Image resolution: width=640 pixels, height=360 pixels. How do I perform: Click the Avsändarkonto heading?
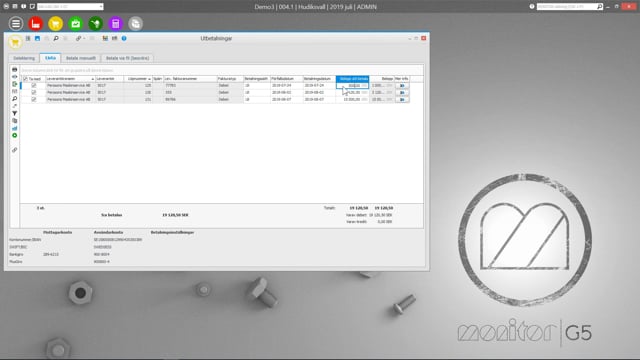(x=108, y=232)
